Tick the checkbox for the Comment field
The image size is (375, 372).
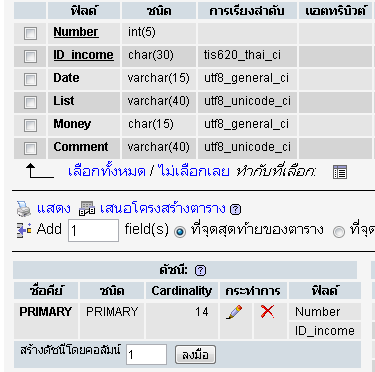(x=30, y=148)
